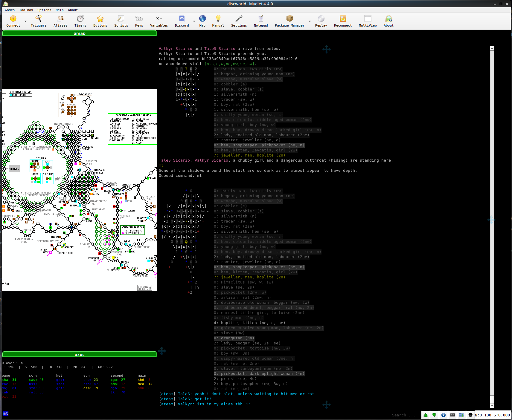Image resolution: width=512 pixels, height=420 pixels.
Task: Open the Keys editor
Action: click(139, 21)
